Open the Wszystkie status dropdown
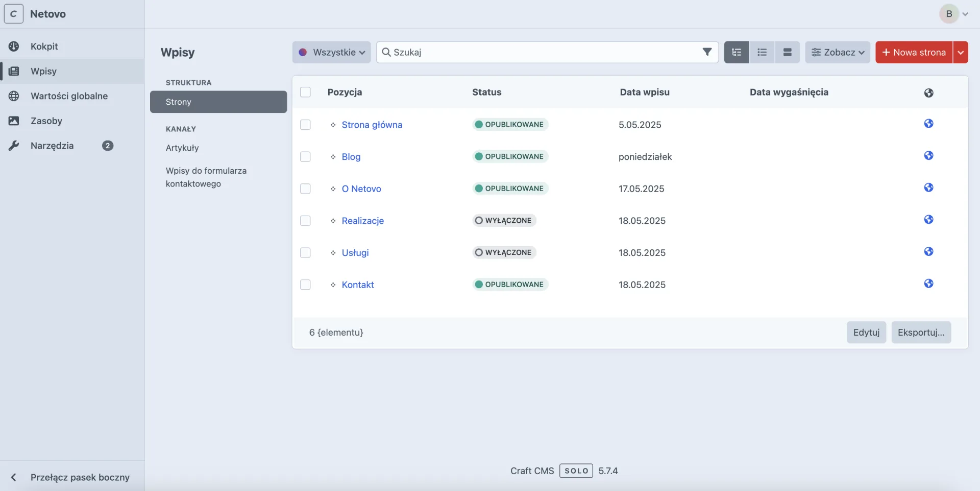 (332, 52)
